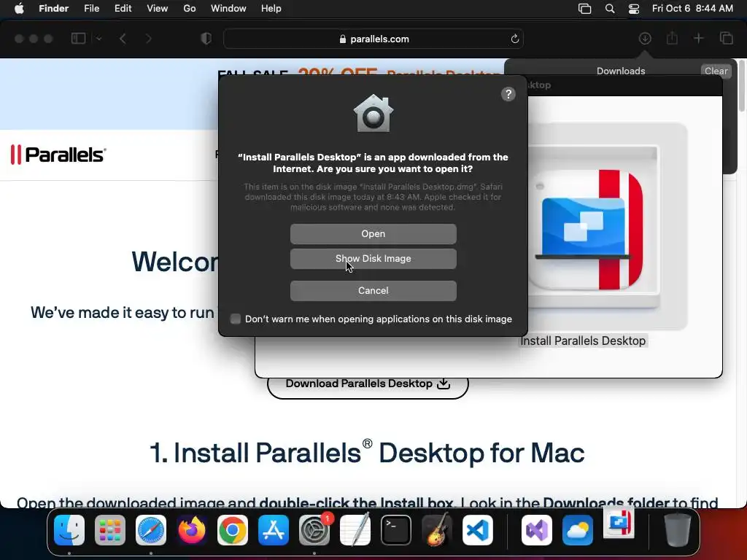Open Firefox from the Dock

tap(192, 530)
